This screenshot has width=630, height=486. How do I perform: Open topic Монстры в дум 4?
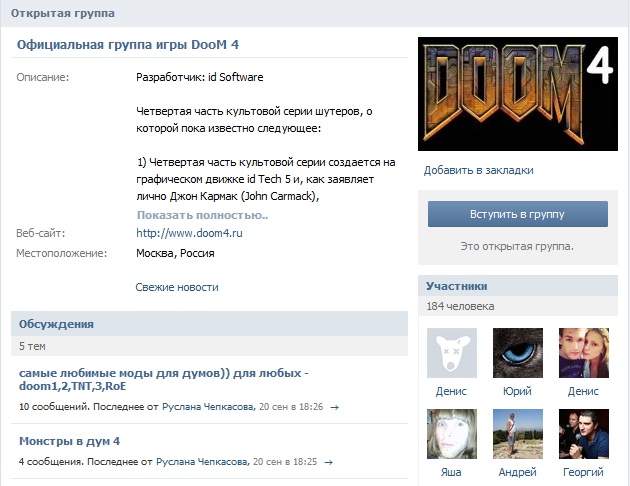pyautogui.click(x=70, y=441)
